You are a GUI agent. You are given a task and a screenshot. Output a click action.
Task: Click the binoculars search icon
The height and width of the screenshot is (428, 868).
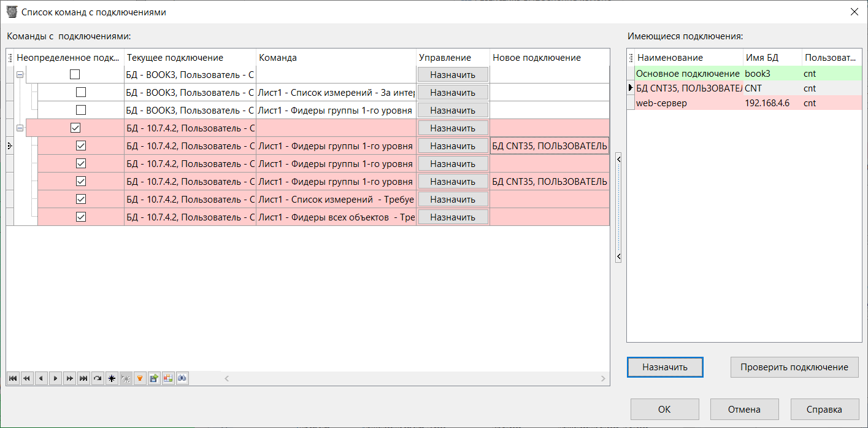[x=182, y=378]
